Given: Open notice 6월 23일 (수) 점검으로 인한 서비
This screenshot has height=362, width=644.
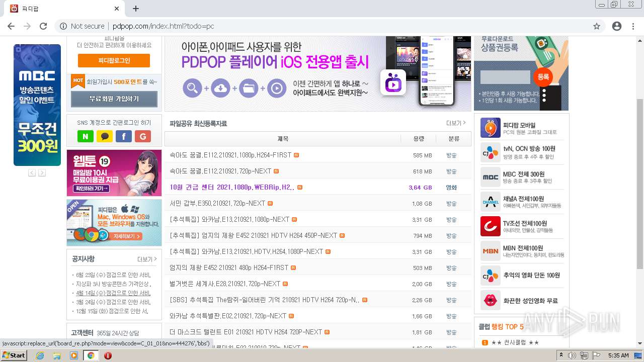Looking at the screenshot, I should pos(113,275).
